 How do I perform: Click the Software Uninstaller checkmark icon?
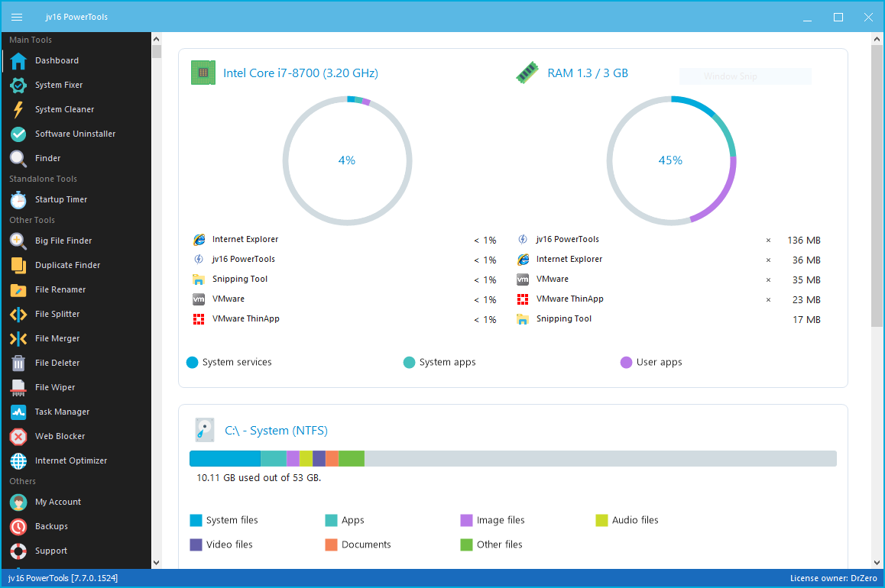(x=18, y=134)
